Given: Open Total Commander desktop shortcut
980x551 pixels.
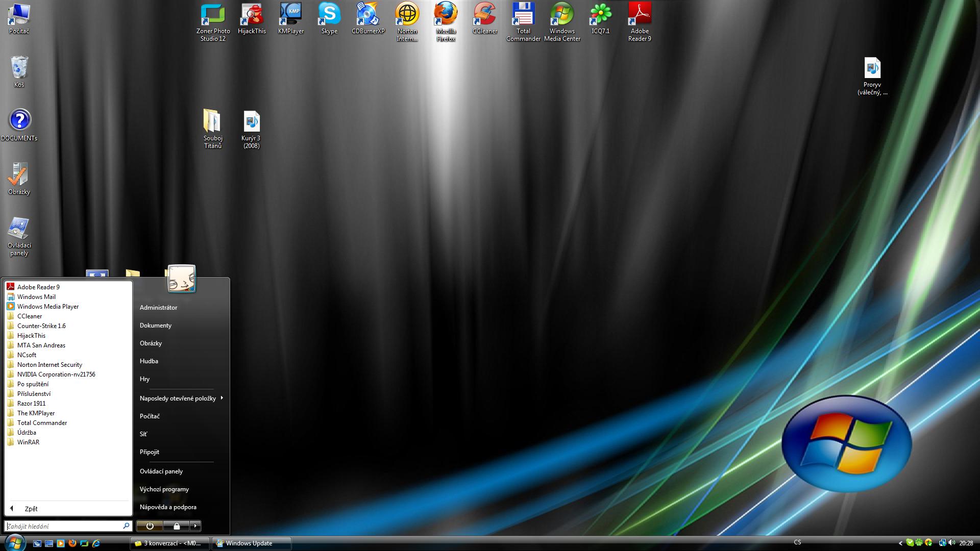Looking at the screenshot, I should tap(523, 15).
